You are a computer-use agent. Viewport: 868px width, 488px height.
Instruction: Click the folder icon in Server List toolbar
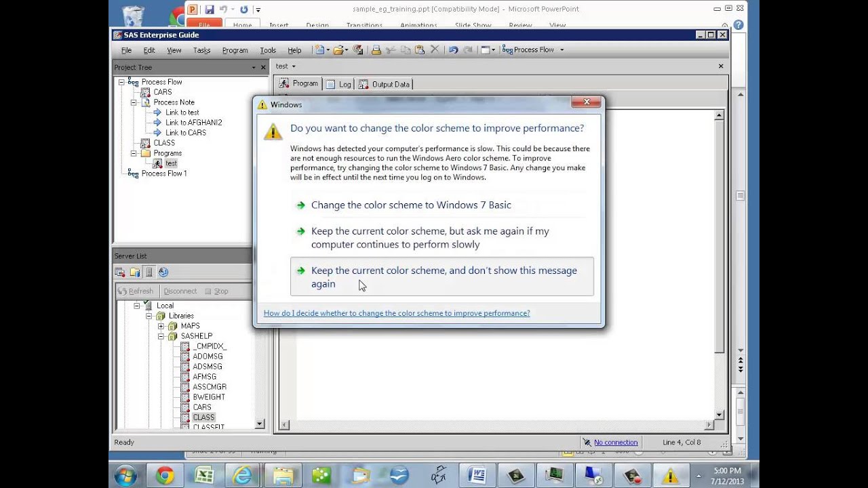click(x=135, y=272)
